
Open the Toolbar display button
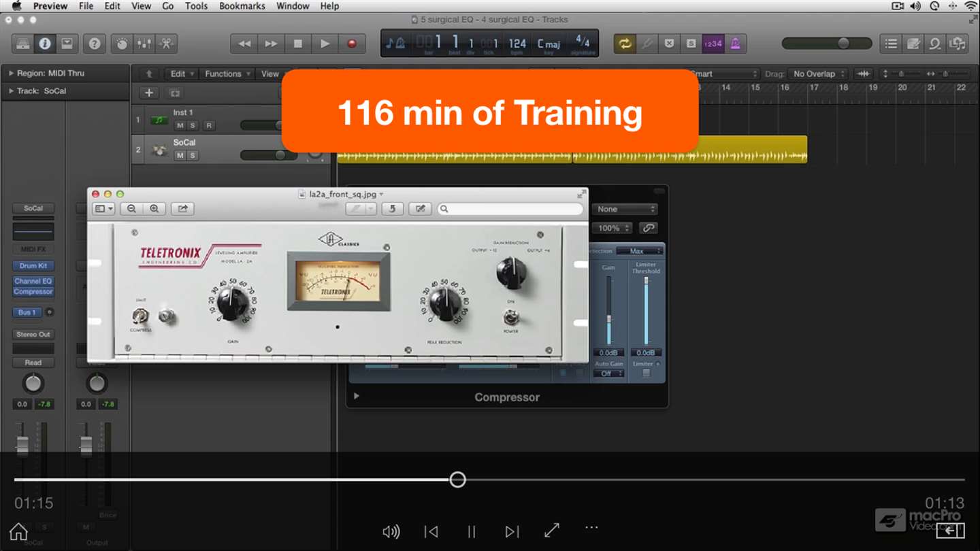pos(67,44)
